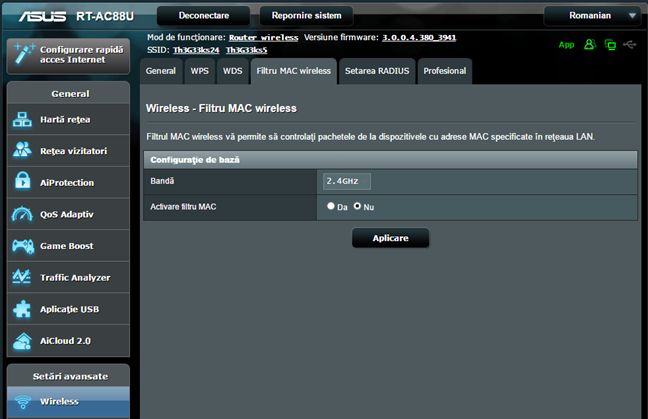
Task: Click the Aplicație USB puzzle icon
Action: coord(22,309)
